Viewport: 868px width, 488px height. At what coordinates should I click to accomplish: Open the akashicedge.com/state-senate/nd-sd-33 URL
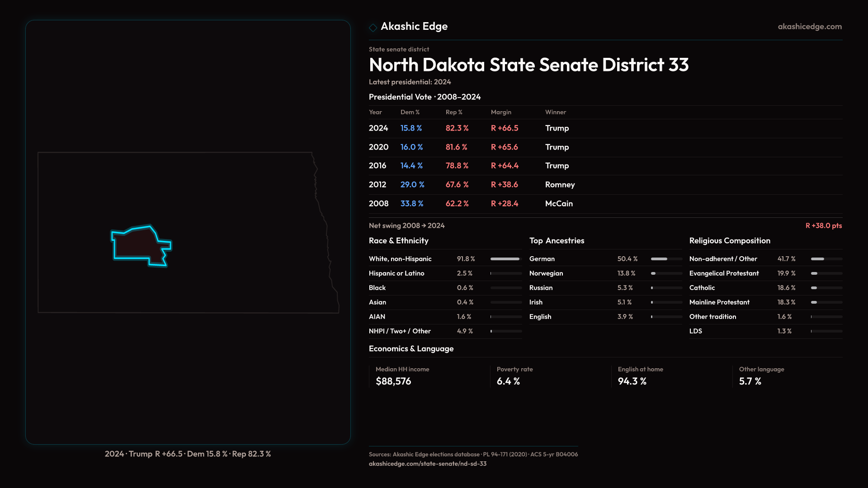point(427,464)
